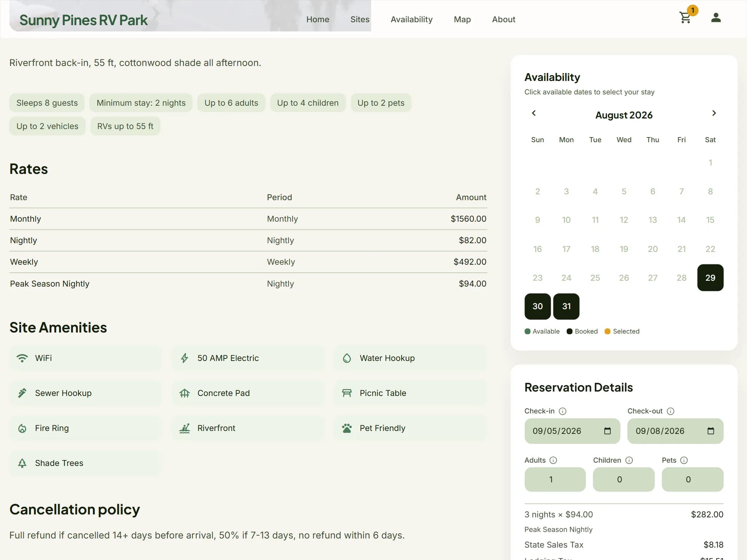The image size is (747, 560).
Task: Open the Sites menu item
Action: tap(360, 19)
